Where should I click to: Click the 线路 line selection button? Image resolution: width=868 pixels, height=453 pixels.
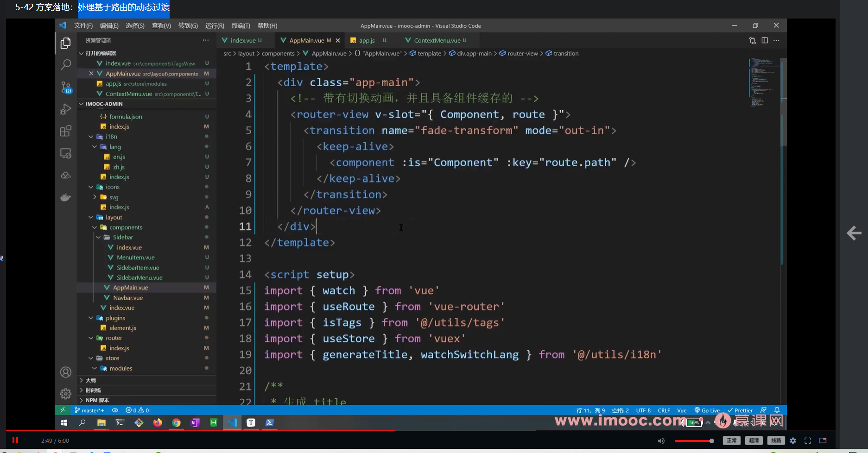point(776,440)
